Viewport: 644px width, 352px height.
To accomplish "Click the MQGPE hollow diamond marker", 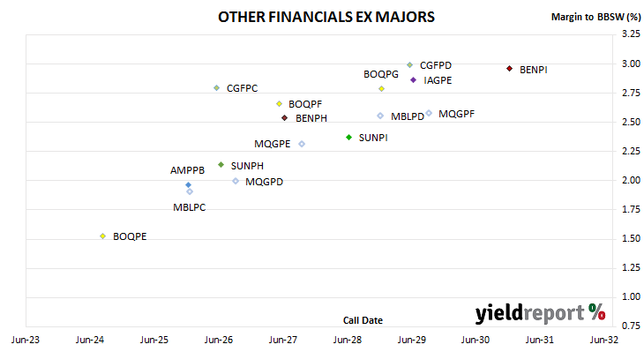I will [x=302, y=144].
